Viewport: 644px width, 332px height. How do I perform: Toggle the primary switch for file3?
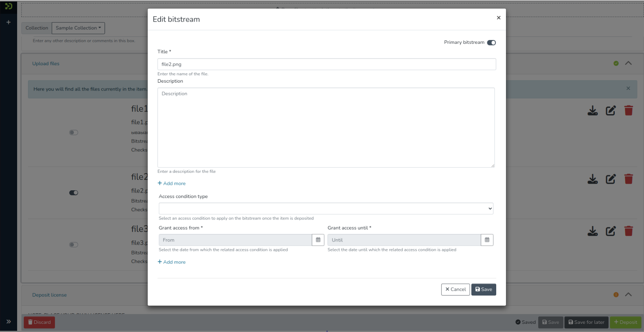73,245
